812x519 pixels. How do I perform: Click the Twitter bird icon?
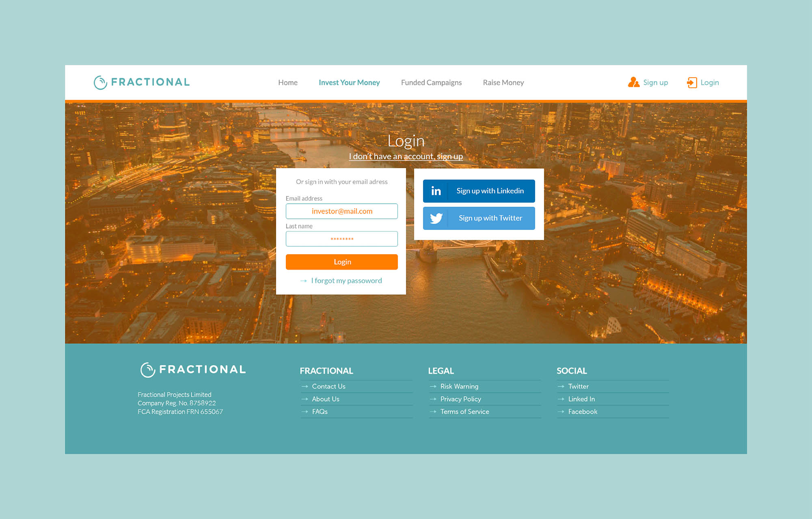pos(436,218)
